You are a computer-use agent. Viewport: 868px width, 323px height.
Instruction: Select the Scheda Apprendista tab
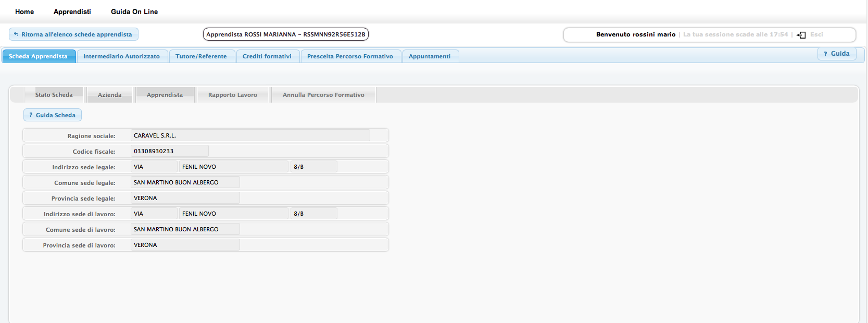(x=38, y=56)
